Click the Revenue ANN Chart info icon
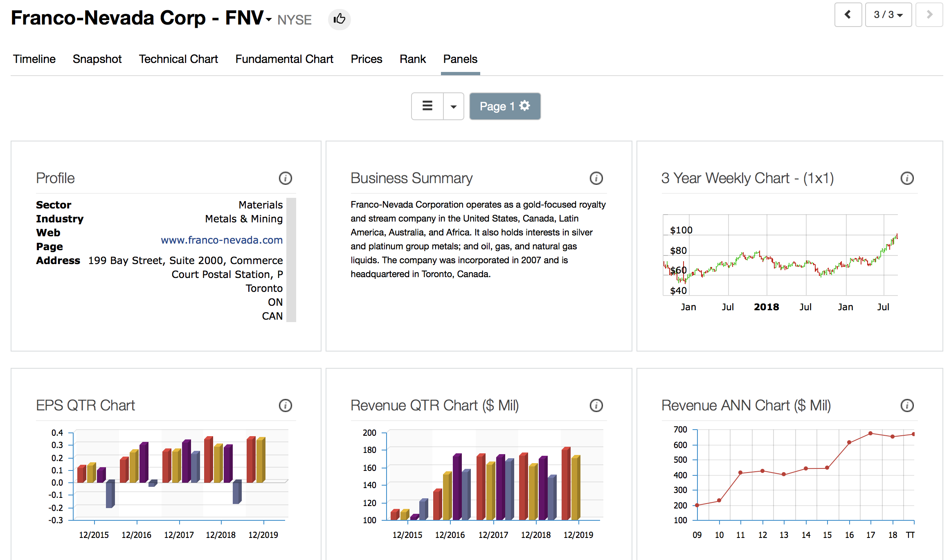This screenshot has height=560, width=949. [907, 405]
